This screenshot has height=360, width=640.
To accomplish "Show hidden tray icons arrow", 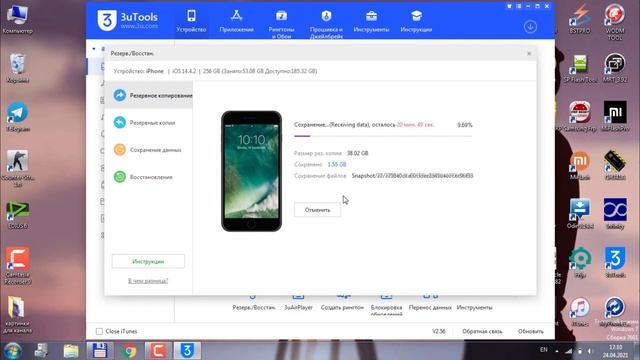I will click(557, 351).
